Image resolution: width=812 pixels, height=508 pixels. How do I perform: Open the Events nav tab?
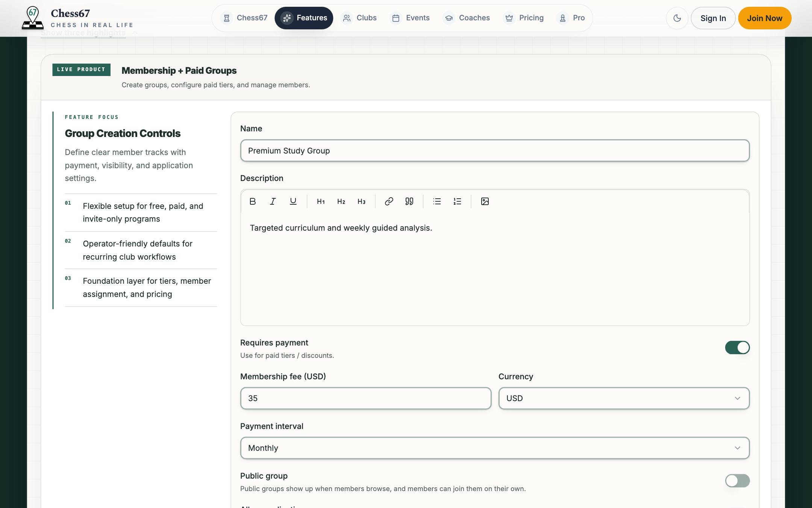click(x=411, y=18)
